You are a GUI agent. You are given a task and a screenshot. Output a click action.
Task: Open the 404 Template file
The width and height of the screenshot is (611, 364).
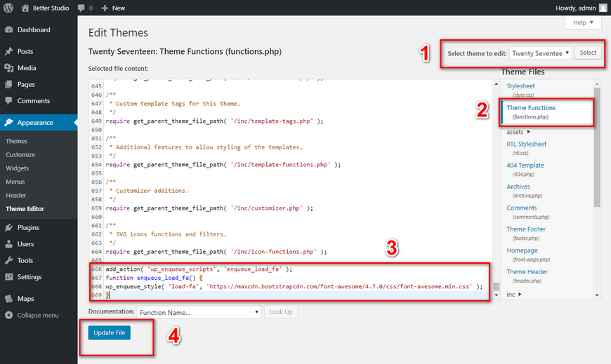click(x=525, y=166)
